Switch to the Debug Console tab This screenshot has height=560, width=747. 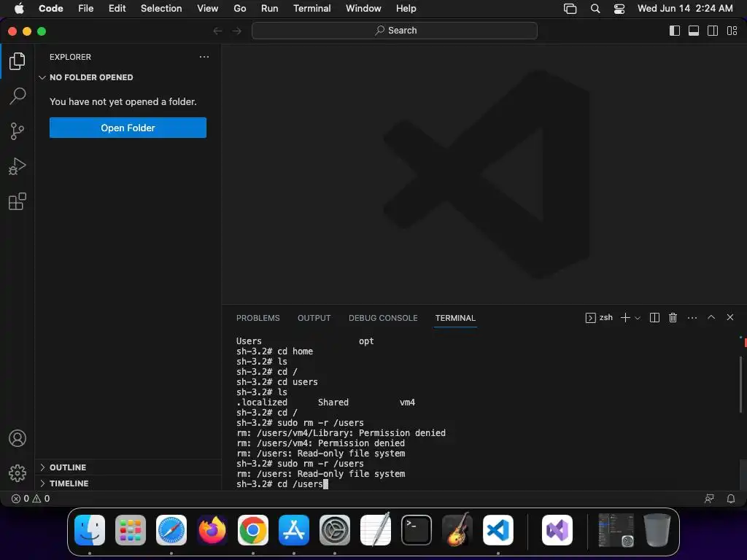(x=383, y=318)
